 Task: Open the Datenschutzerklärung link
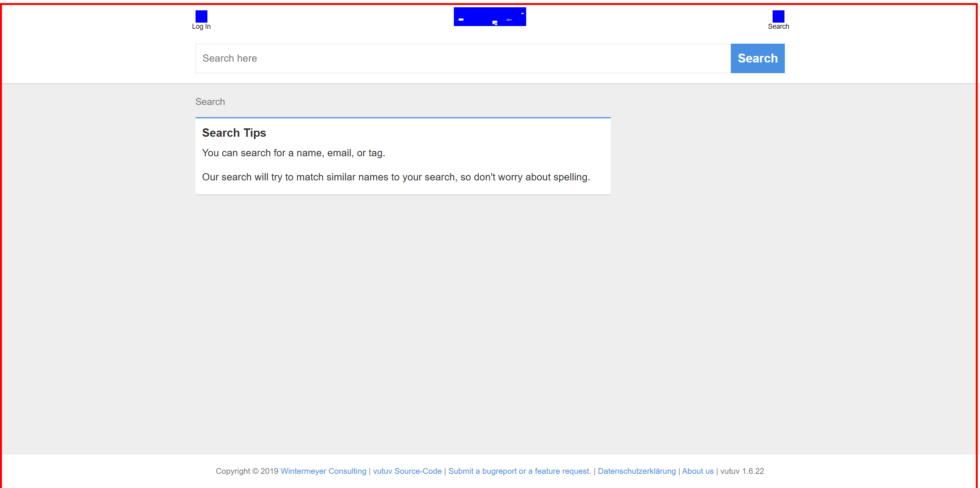[x=636, y=471]
